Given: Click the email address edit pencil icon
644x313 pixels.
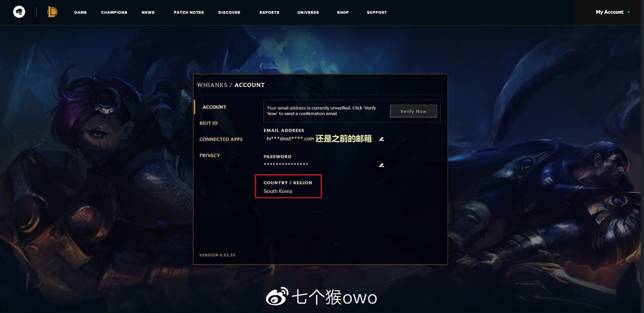Looking at the screenshot, I should click(381, 139).
